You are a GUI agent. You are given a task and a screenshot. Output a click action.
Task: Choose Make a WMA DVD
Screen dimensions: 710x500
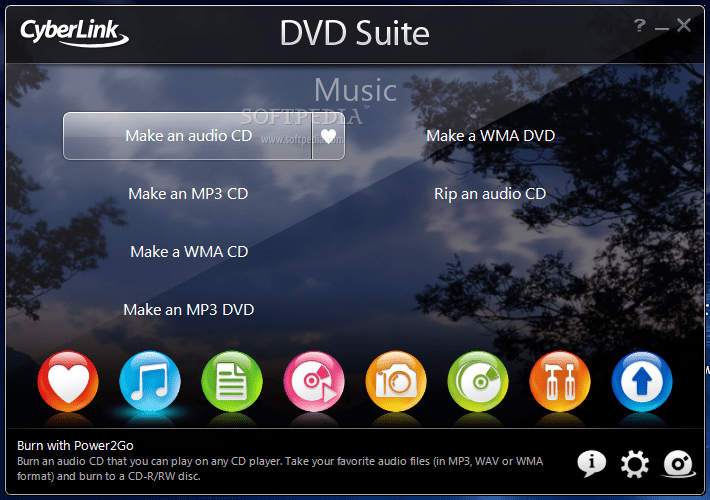point(490,136)
